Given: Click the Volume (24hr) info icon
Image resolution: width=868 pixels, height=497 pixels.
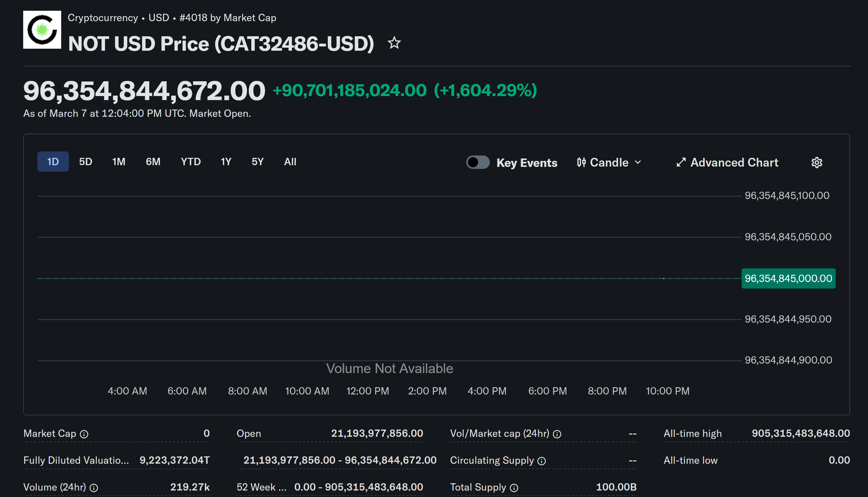Looking at the screenshot, I should [x=93, y=488].
